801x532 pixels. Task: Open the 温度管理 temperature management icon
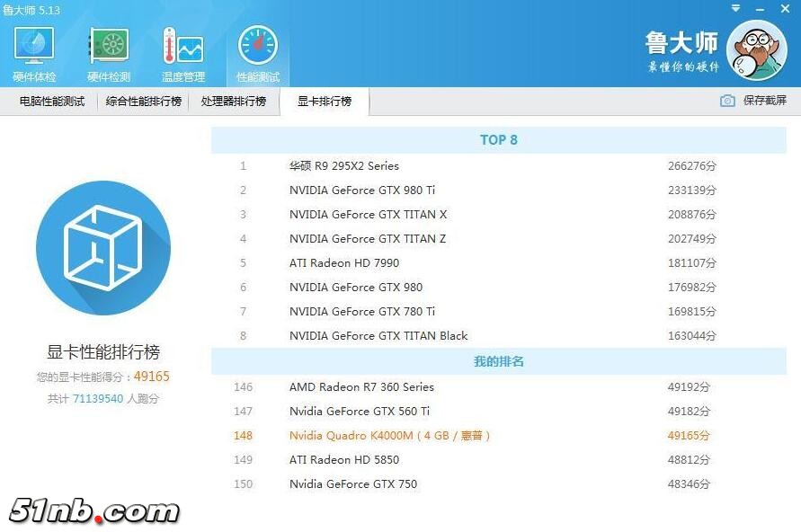pos(182,52)
